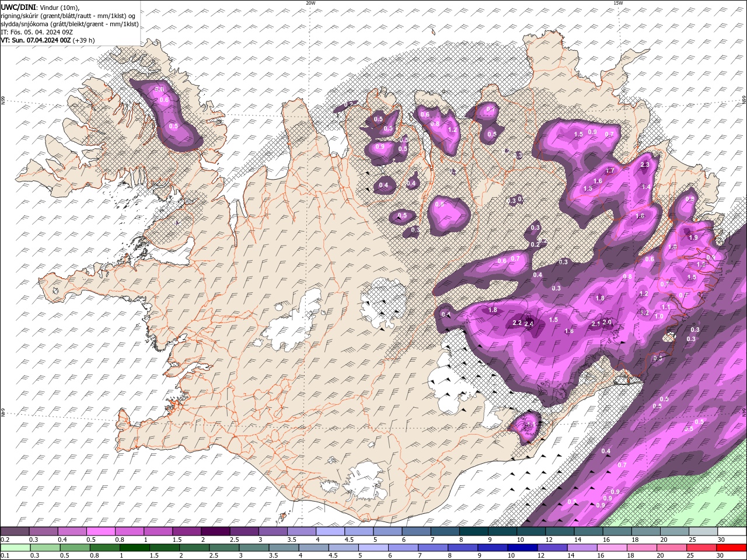The width and height of the screenshot is (747, 560).
Task: Click the pale grey 25 swatch in the upper legend
Action: (x=703, y=531)
